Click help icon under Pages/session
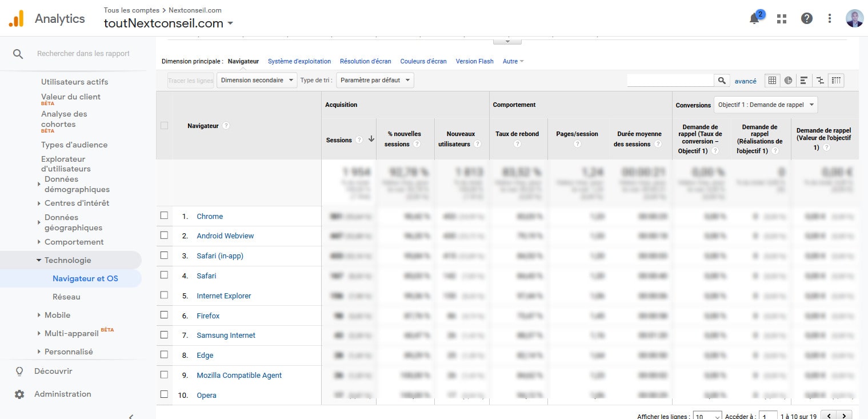868x419 pixels. 577,144
